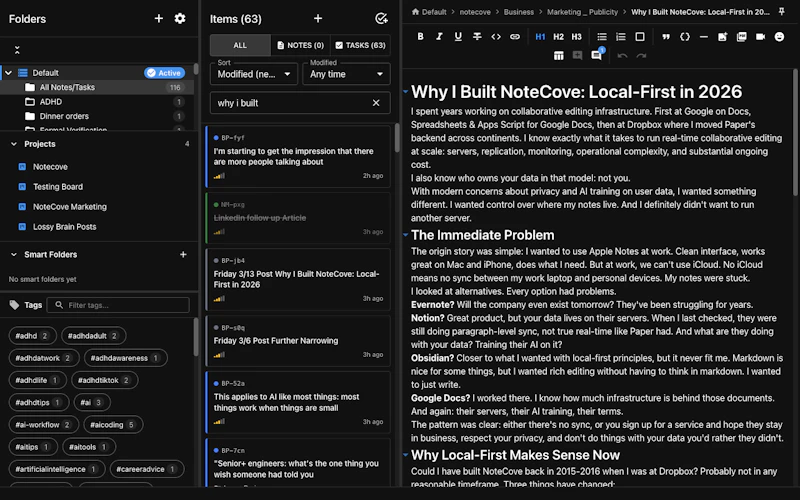Collapse all folders with double-chevron icon
Image resolution: width=800 pixels, height=500 pixels.
[x=17, y=50]
